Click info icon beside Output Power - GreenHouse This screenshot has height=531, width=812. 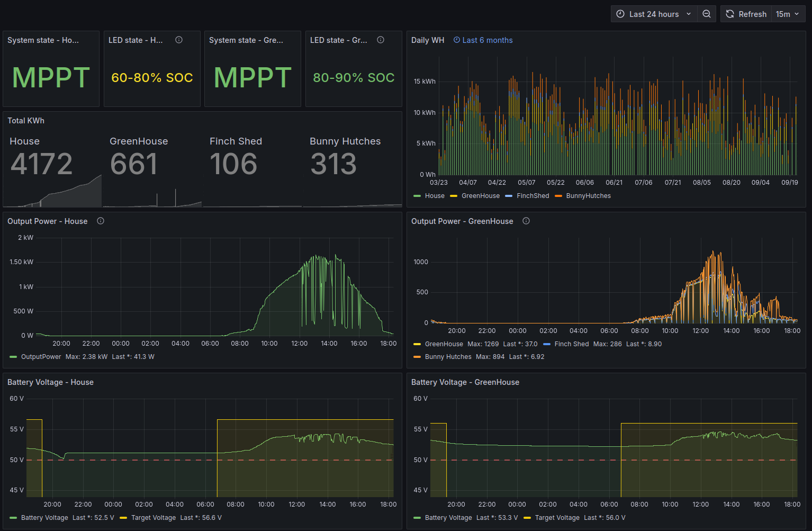coord(526,221)
